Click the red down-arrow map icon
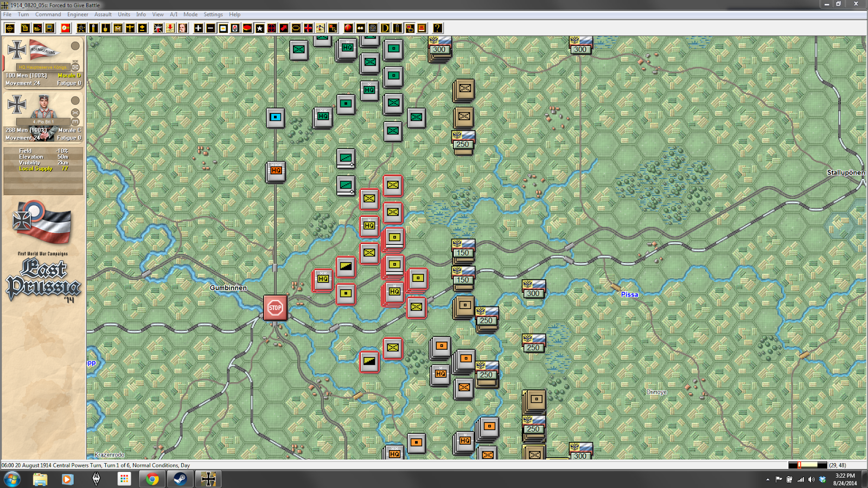Screen dimensions: 868x488 click(170, 28)
